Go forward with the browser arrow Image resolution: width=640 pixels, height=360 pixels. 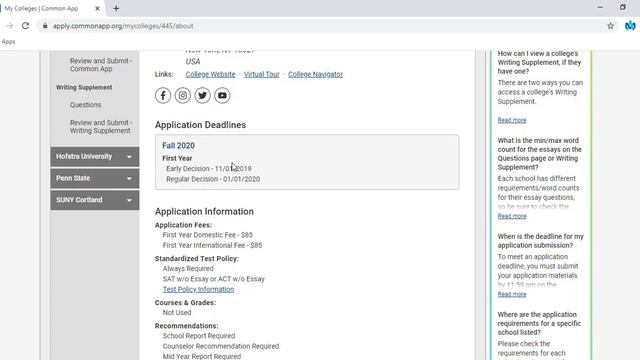9,26
